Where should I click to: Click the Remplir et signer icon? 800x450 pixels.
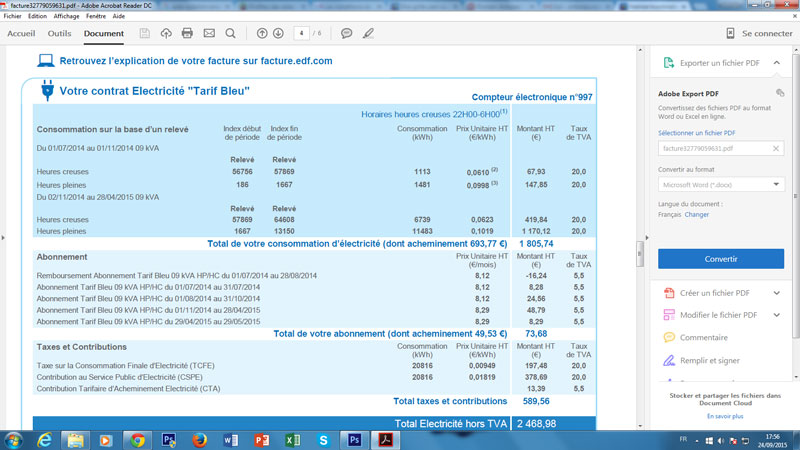669,360
